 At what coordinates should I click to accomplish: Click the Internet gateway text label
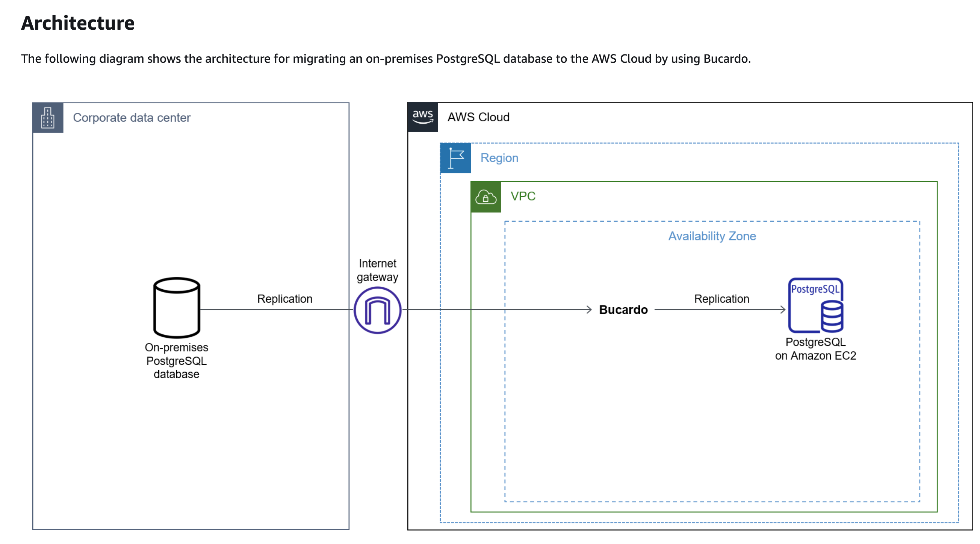coord(377,270)
